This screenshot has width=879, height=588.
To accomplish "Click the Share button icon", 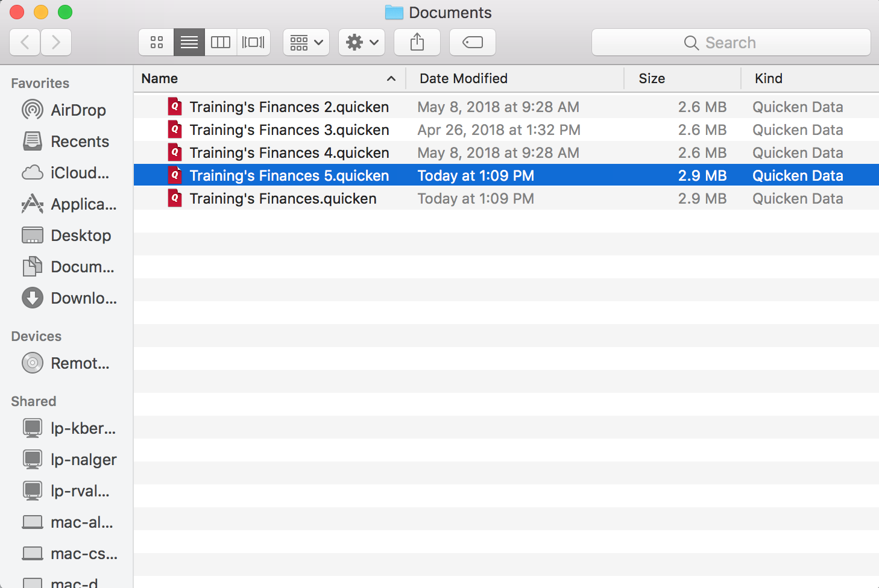I will pos(417,42).
